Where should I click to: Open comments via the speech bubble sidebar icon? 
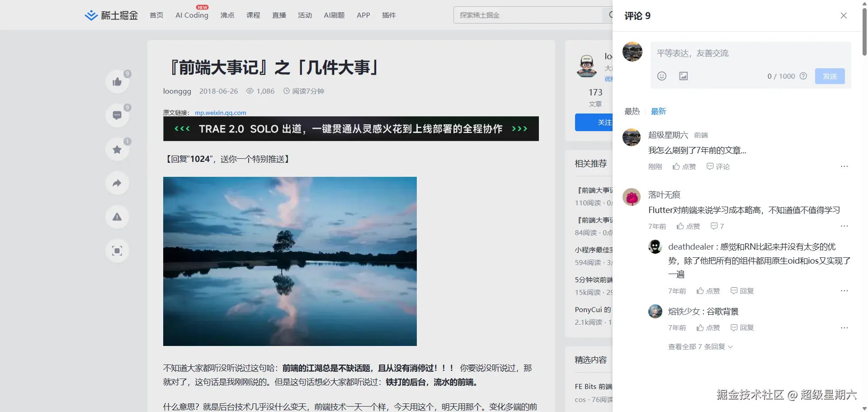pos(117,115)
